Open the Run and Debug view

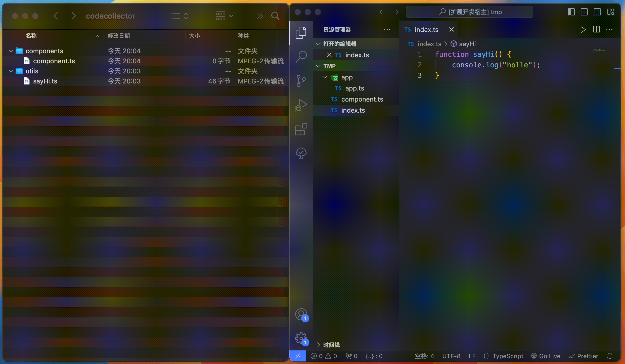tap(301, 105)
